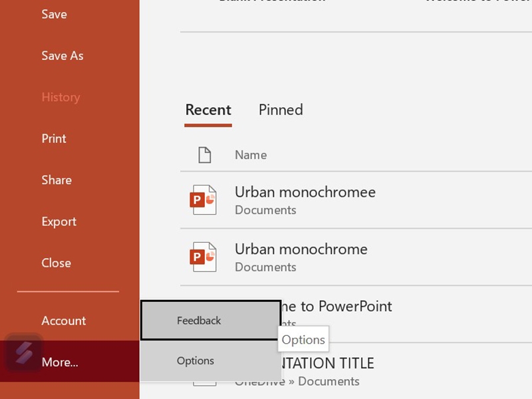Open the Save As page

[63, 56]
